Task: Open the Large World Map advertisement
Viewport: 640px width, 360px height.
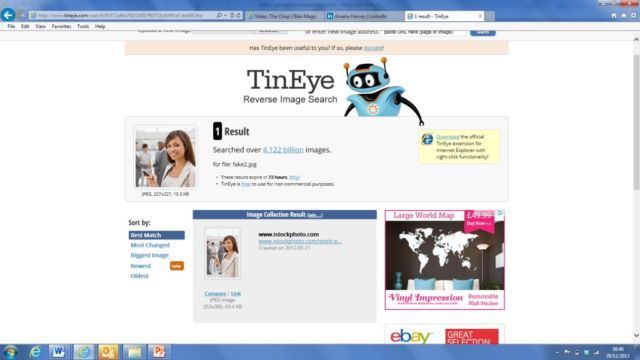Action: coord(444,260)
